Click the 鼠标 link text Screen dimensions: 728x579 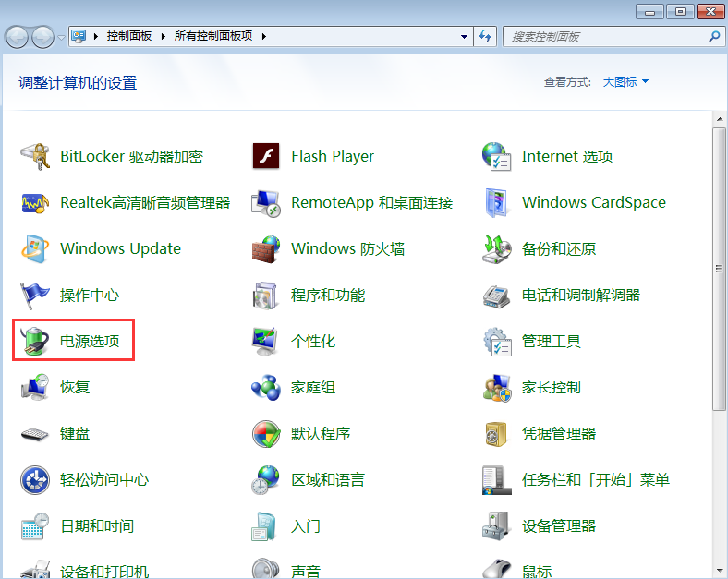(537, 571)
